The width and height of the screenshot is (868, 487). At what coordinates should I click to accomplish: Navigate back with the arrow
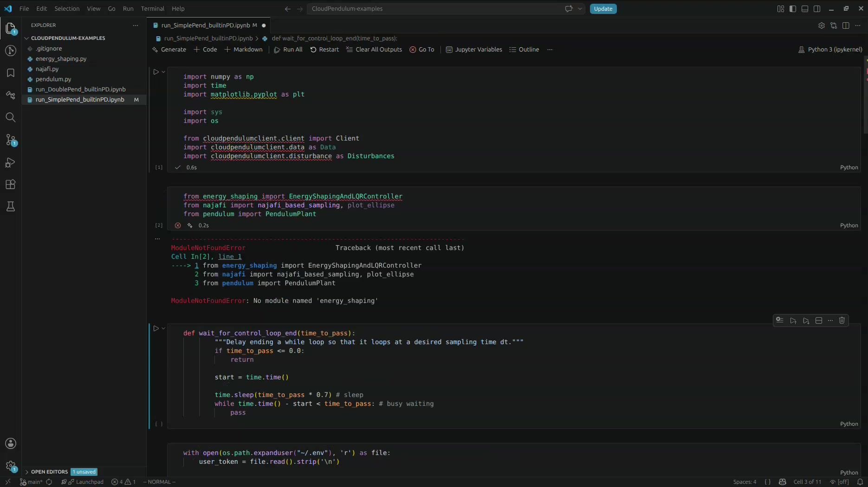(288, 9)
